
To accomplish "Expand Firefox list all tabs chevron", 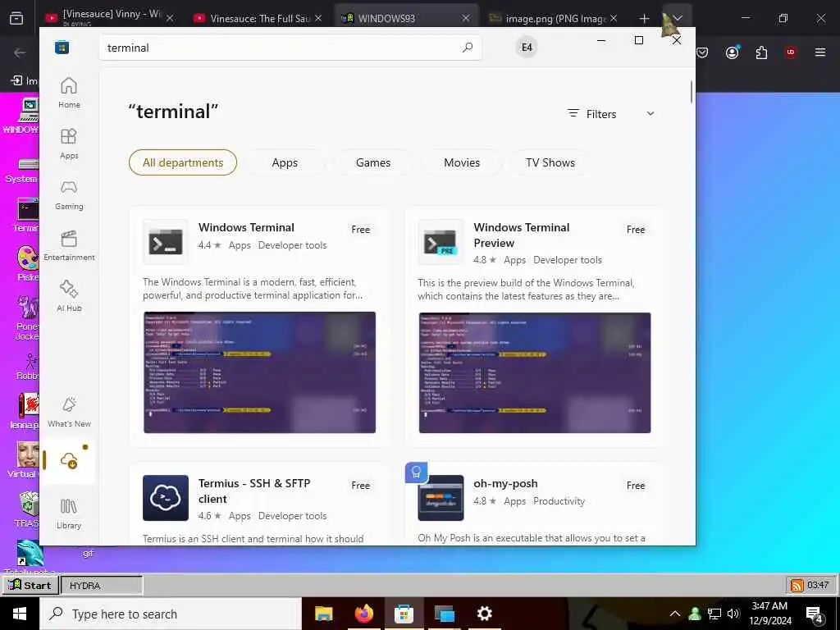I will click(678, 18).
